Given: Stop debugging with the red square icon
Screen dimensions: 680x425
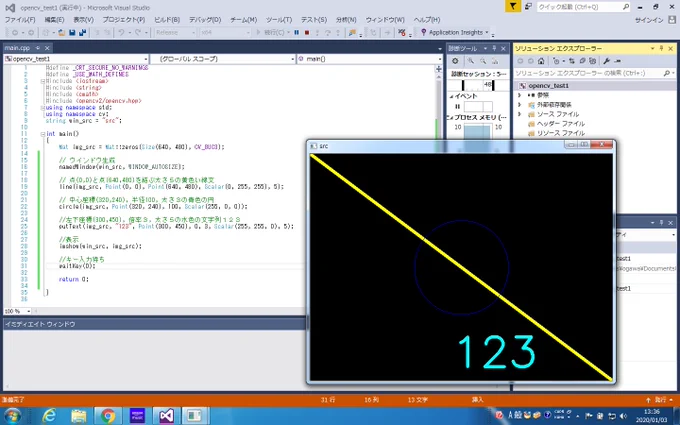Looking at the screenshot, I should click(307, 33).
